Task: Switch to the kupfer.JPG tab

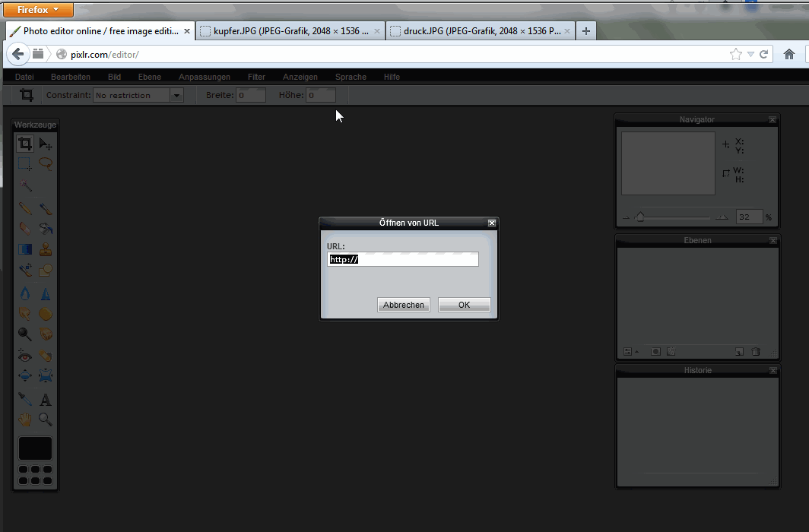Action: 290,31
